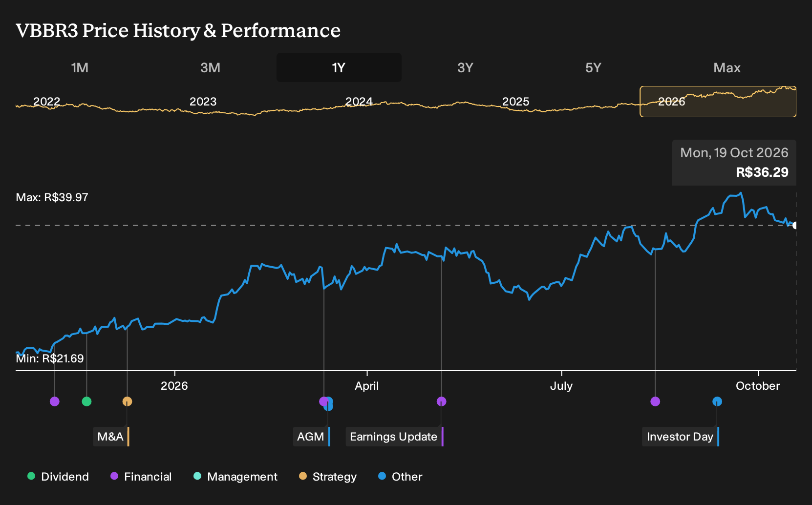812x505 pixels.
Task: Select the 3M time range tab
Action: 210,67
